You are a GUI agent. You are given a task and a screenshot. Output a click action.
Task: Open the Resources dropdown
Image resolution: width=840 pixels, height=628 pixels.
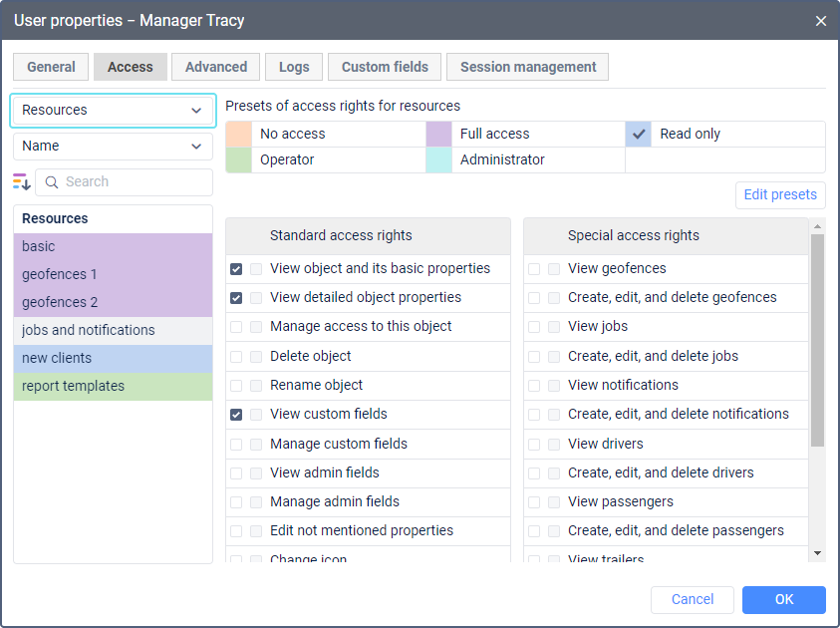click(113, 111)
